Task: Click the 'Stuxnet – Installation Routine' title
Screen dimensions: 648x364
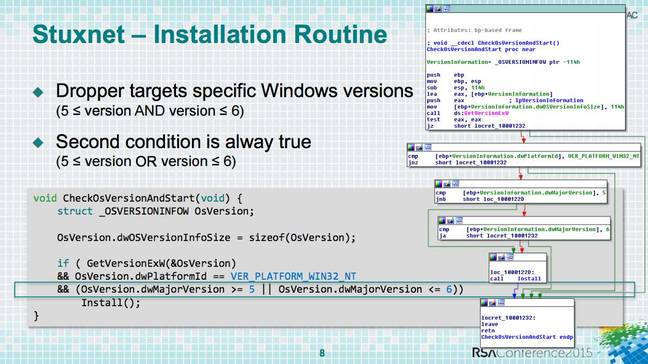Action: [210, 34]
